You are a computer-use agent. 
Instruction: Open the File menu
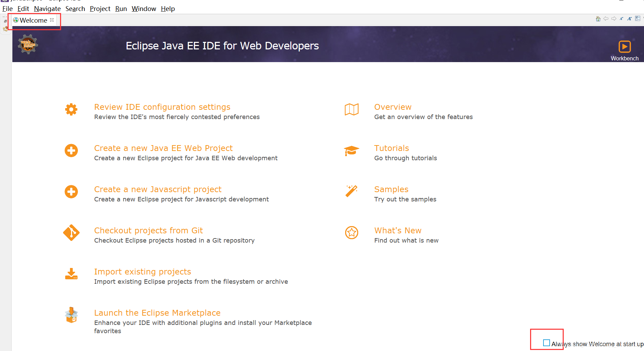(x=8, y=9)
